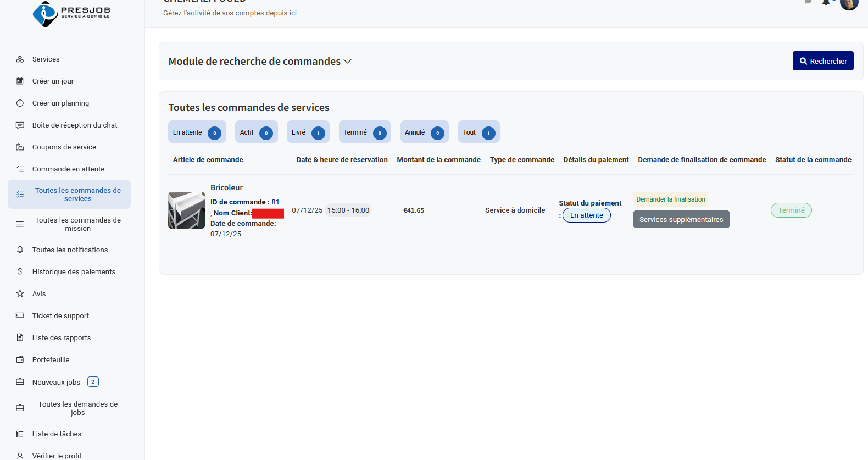
Task: Open the notification bell in the top header
Action: tap(826, 2)
